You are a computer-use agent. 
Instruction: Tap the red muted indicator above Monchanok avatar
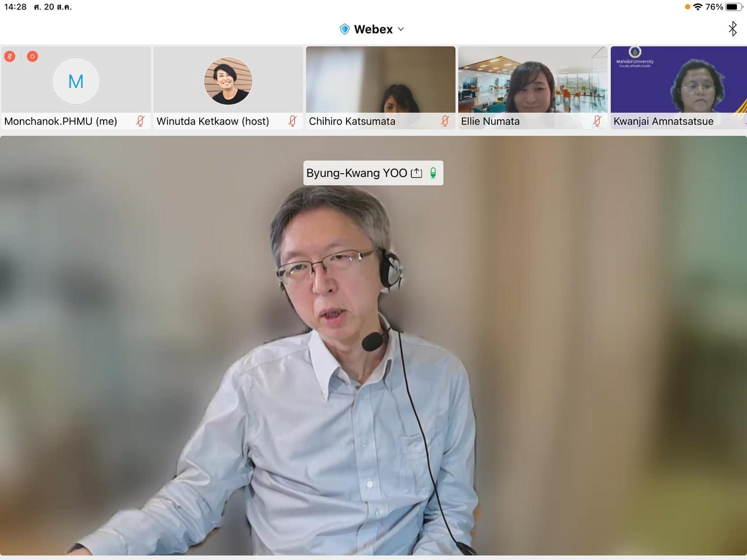pos(9,56)
